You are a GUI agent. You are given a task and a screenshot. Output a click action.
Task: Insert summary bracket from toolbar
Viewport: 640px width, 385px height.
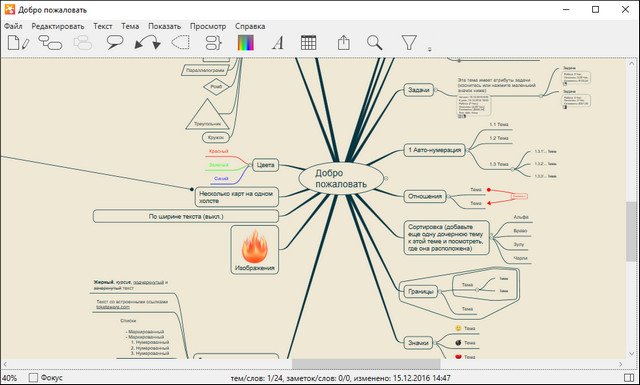213,42
